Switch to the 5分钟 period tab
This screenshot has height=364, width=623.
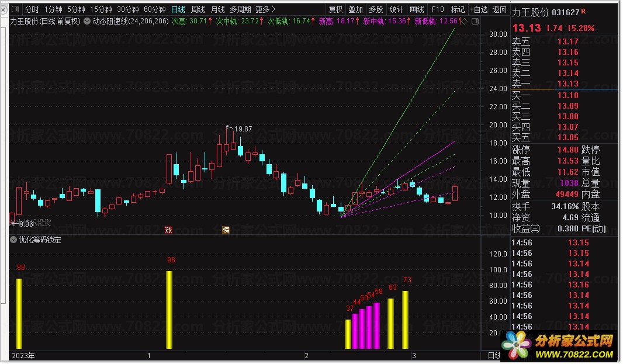click(77, 9)
